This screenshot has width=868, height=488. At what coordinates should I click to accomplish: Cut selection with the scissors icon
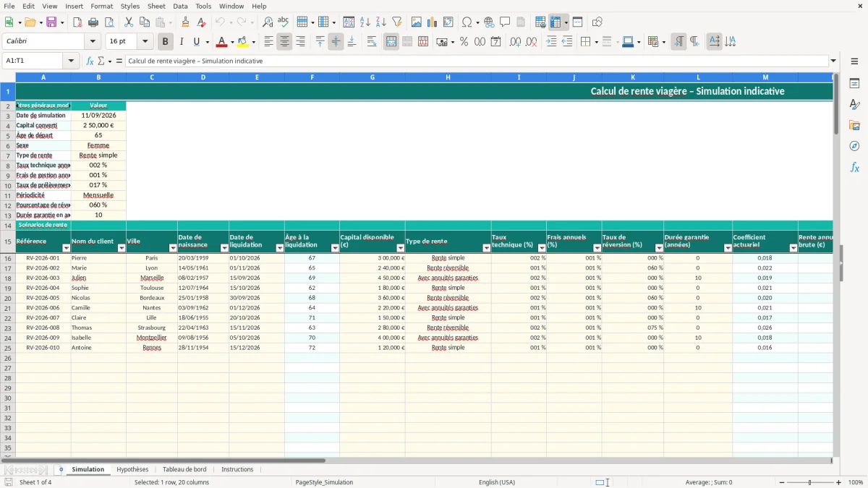coord(129,22)
